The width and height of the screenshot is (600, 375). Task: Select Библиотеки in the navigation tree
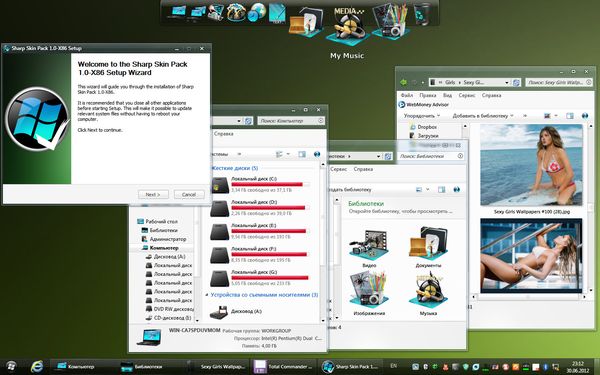[x=160, y=230]
